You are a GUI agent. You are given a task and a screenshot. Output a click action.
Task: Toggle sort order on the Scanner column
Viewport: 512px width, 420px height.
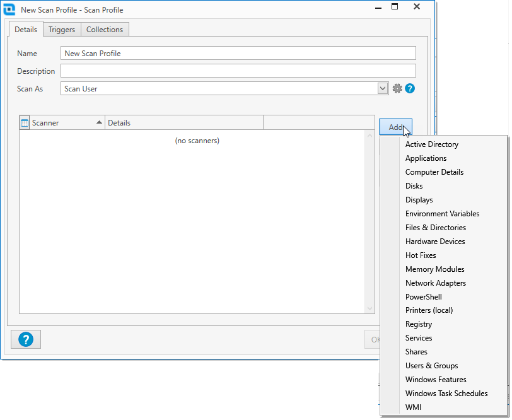pos(63,122)
